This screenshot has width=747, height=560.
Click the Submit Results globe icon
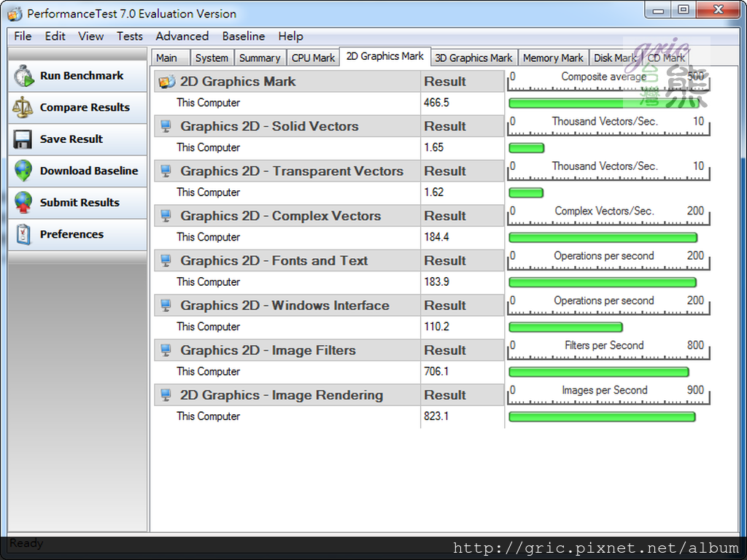[x=23, y=203]
